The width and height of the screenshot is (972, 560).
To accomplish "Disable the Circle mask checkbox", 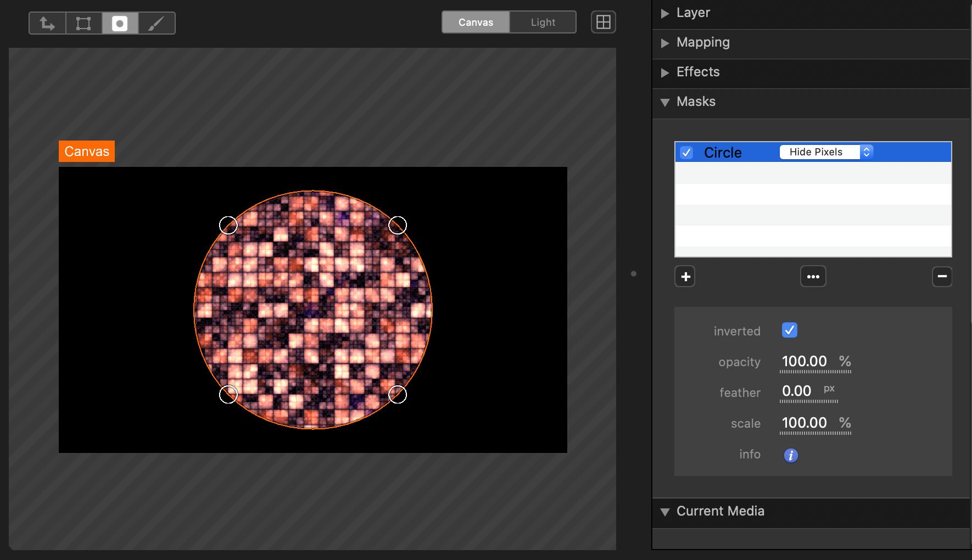I will [686, 153].
